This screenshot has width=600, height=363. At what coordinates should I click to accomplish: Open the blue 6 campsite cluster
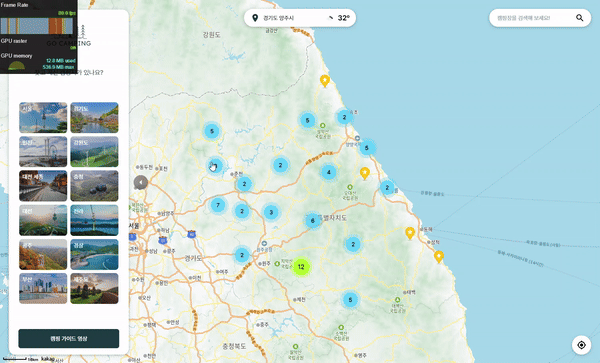[313, 221]
